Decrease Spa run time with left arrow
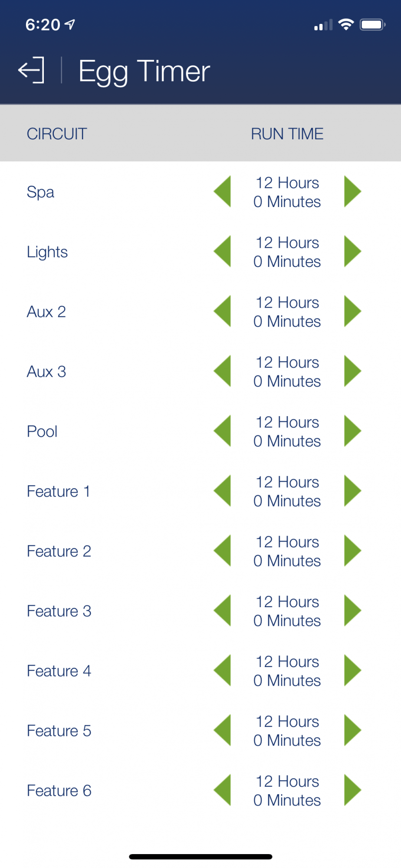The width and height of the screenshot is (401, 868). pos(222,191)
